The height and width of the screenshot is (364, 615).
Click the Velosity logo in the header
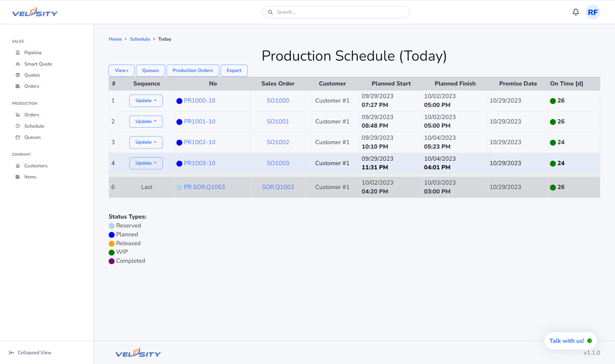click(x=35, y=12)
